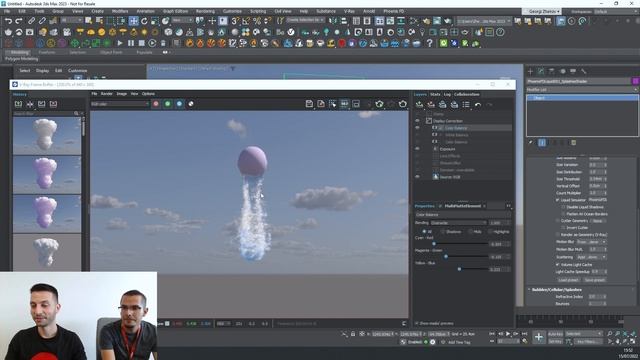Click the Set Key plus button
The width and height of the screenshot is (640, 360).
(x=539, y=337)
